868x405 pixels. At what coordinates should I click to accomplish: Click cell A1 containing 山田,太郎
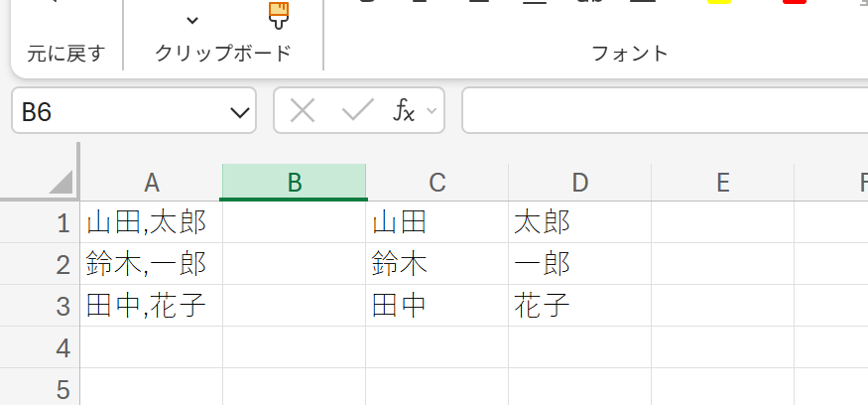pos(151,222)
